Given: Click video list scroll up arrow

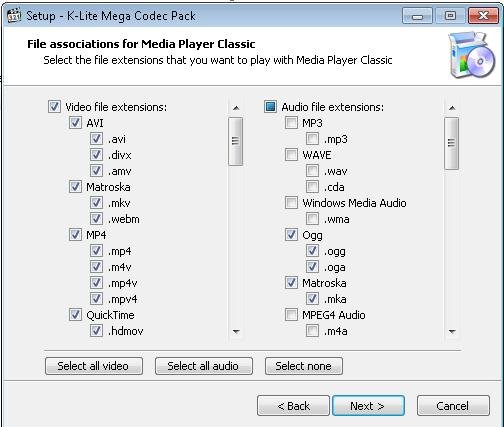Looking at the screenshot, I should point(236,108).
